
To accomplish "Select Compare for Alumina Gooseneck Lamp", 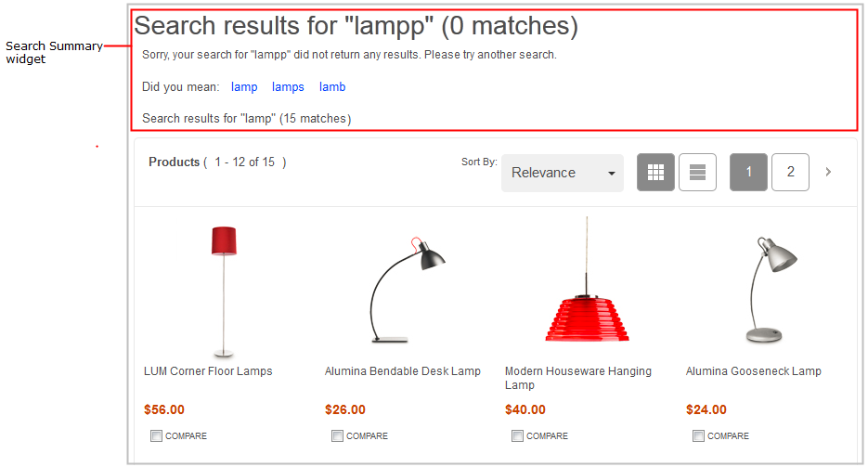I will pyautogui.click(x=698, y=435).
